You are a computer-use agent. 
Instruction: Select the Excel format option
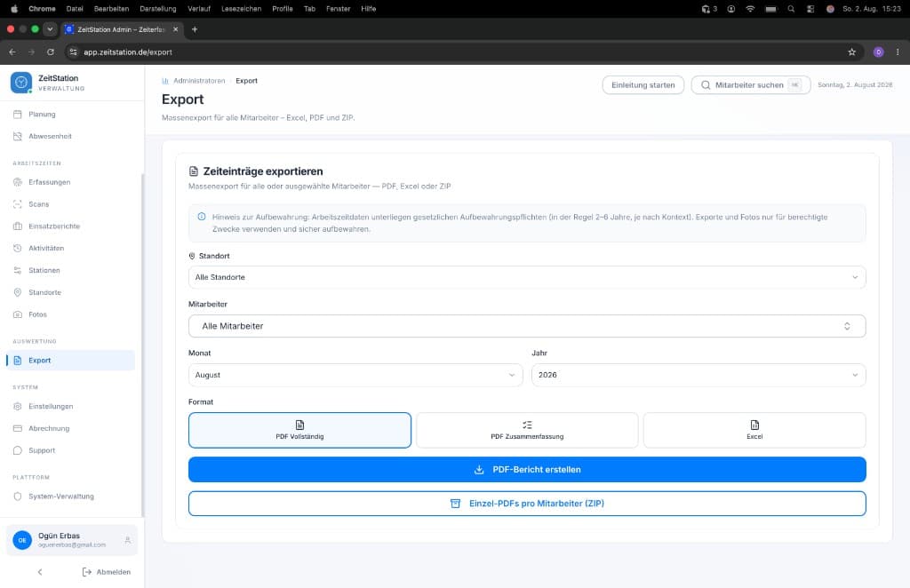tap(754, 430)
